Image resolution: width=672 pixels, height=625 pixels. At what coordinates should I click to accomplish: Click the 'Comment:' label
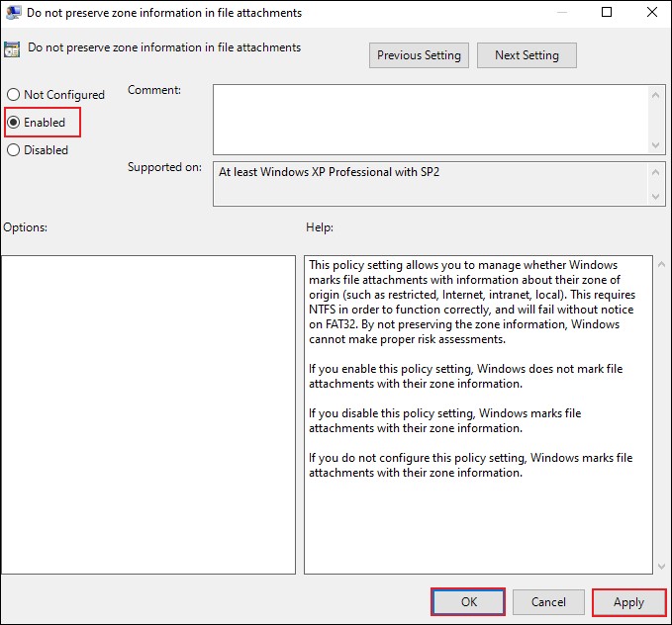154,90
